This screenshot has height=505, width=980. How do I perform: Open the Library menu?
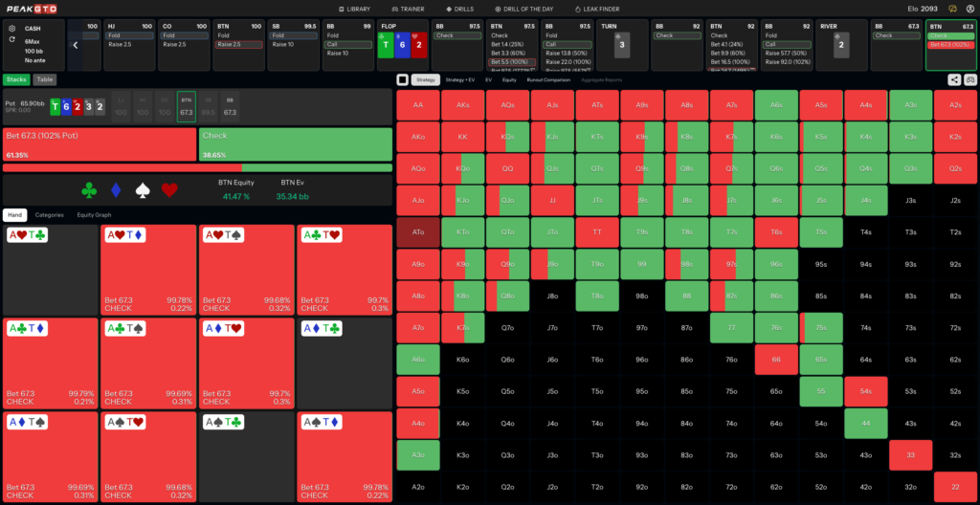tap(354, 9)
